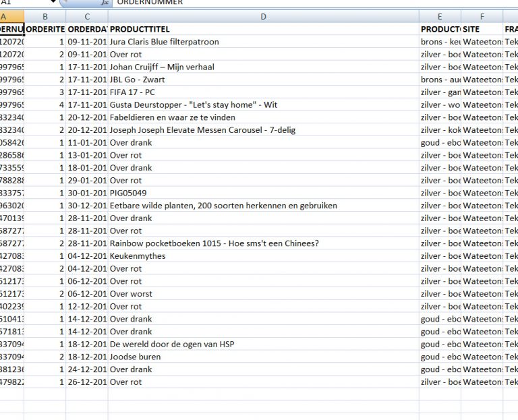Select column A header
Viewport: 518px width, 420px height.
point(12,16)
